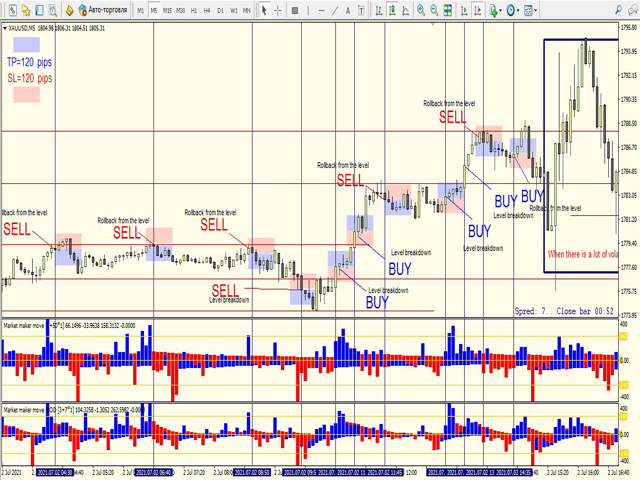Expand the periods clock dropdown arrow
The width and height of the screenshot is (640, 480).
[518, 11]
